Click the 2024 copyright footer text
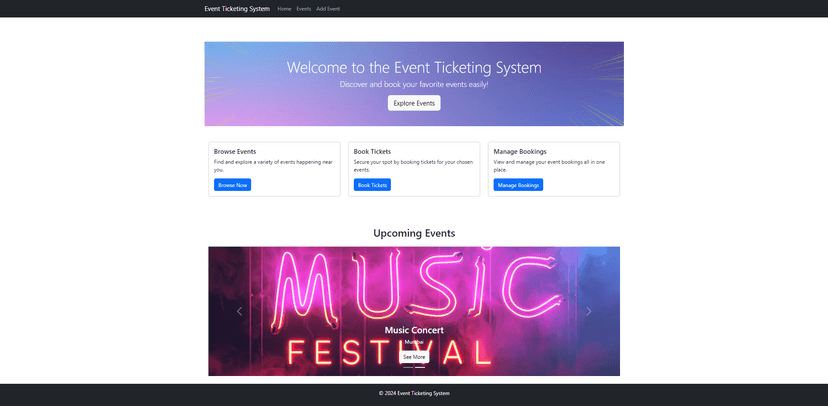The height and width of the screenshot is (406, 828). (x=414, y=393)
